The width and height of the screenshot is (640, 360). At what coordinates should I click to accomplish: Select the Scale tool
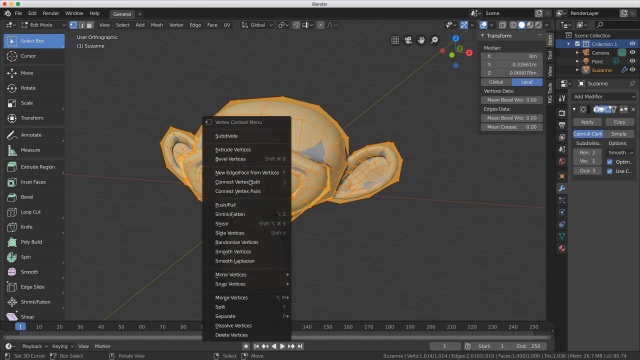tap(34, 103)
